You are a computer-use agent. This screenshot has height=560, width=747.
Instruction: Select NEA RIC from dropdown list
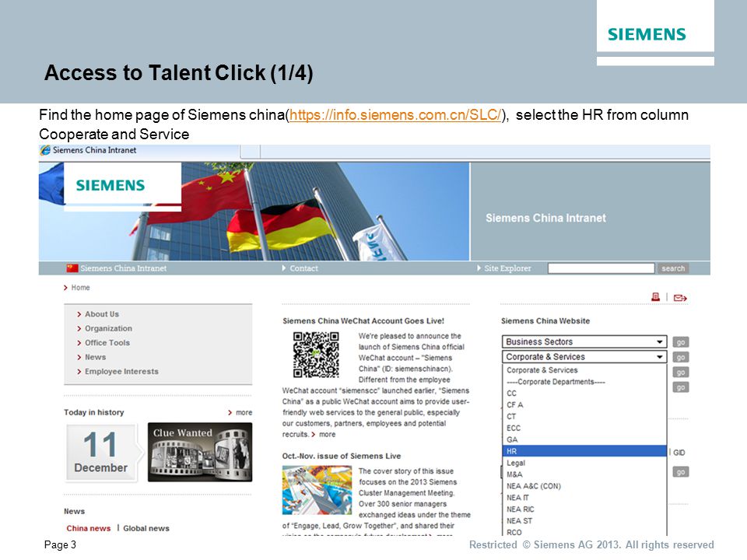point(584,509)
